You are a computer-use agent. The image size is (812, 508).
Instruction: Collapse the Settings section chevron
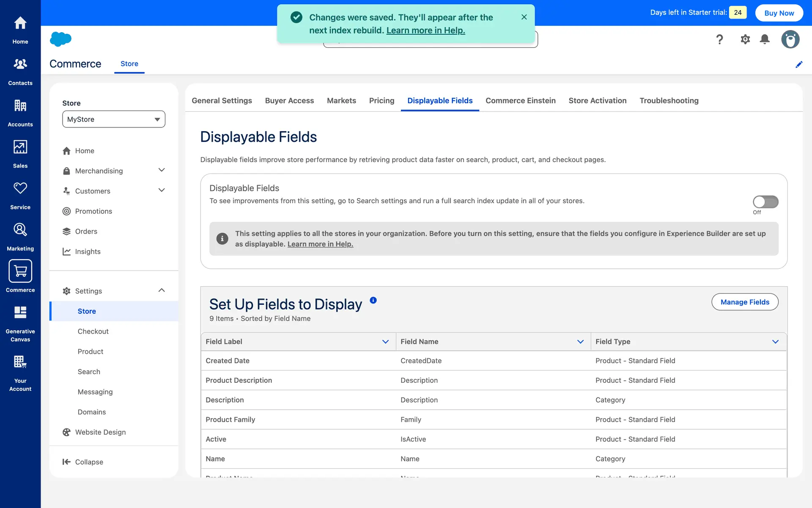[161, 290]
